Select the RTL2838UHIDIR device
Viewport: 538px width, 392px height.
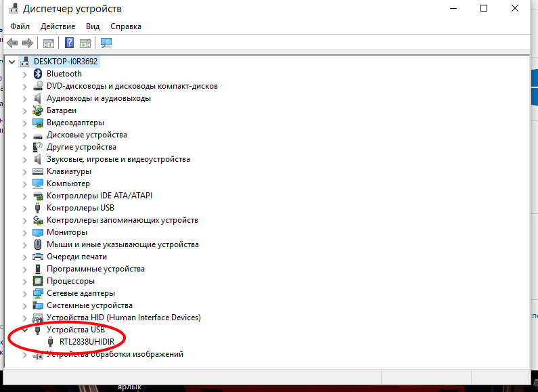[x=87, y=342]
